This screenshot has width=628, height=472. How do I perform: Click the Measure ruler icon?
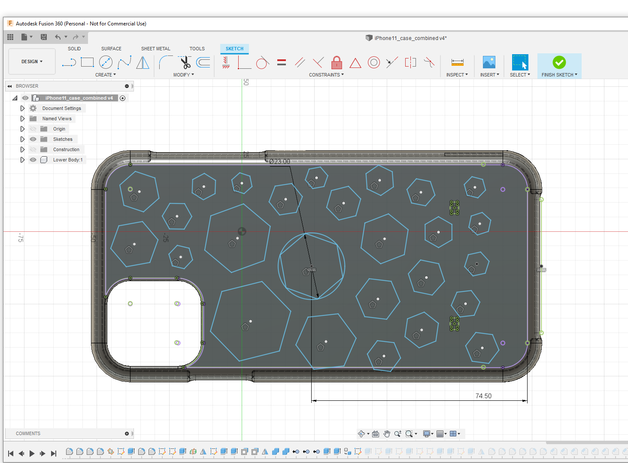pyautogui.click(x=457, y=63)
